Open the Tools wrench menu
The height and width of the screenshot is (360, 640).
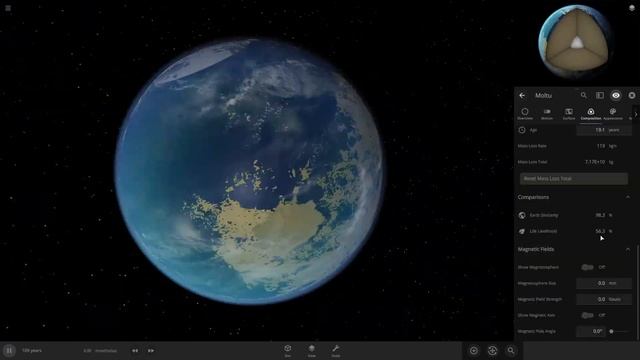[x=336, y=350]
